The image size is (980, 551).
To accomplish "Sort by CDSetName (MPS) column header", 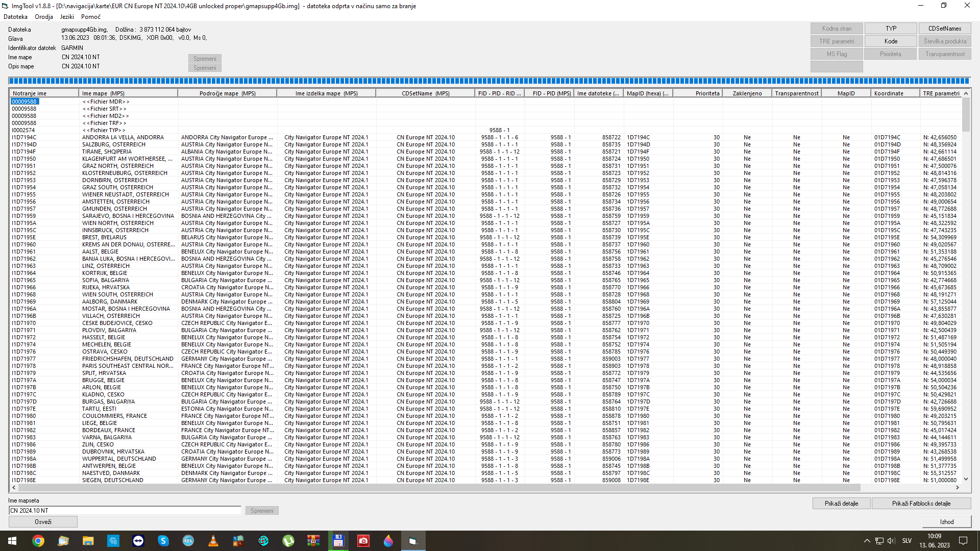I will (425, 93).
